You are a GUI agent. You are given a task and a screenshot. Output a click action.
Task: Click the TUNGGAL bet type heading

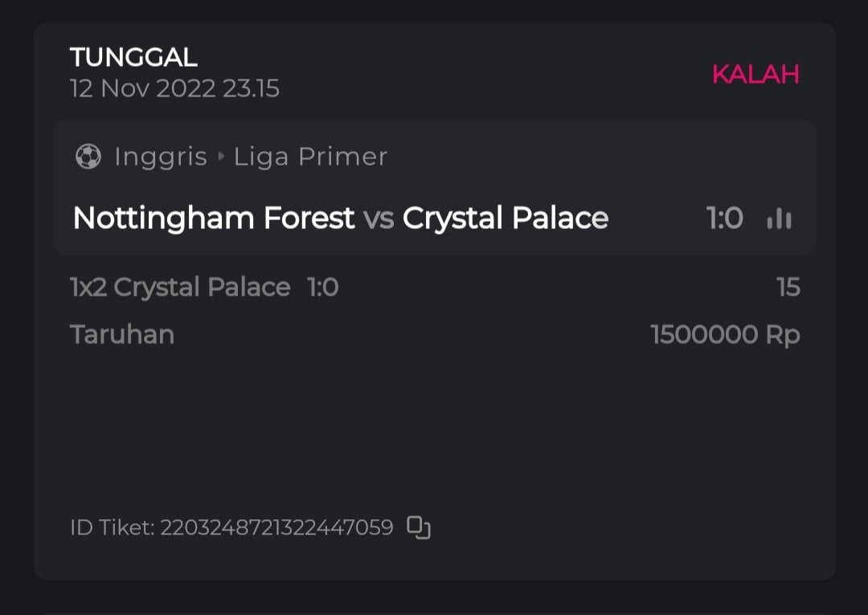pos(133,57)
